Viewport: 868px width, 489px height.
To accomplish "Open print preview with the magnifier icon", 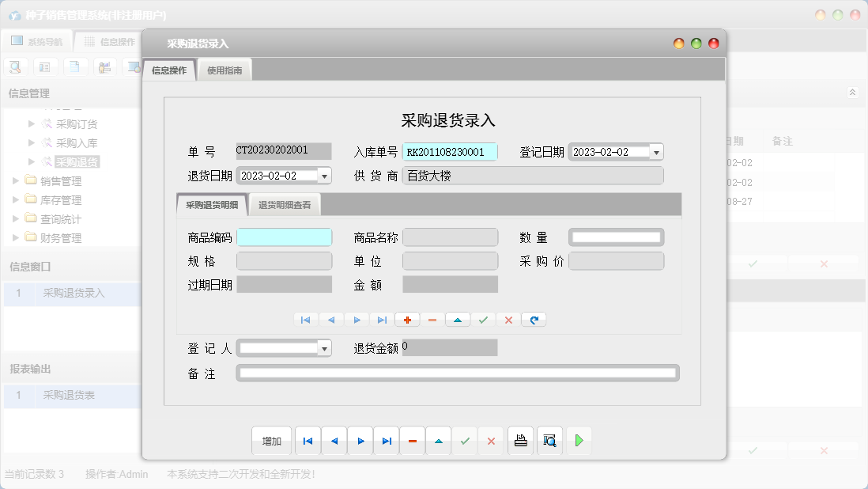I will point(549,441).
